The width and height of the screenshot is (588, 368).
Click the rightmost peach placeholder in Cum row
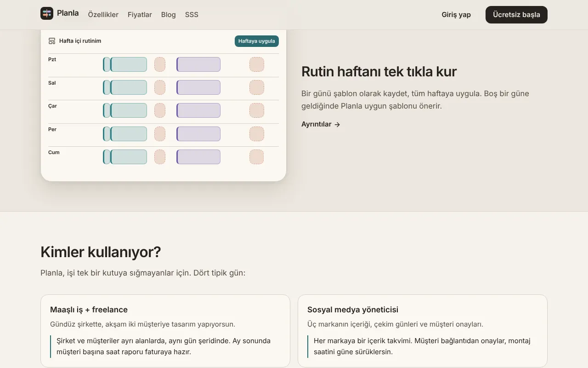[257, 157]
